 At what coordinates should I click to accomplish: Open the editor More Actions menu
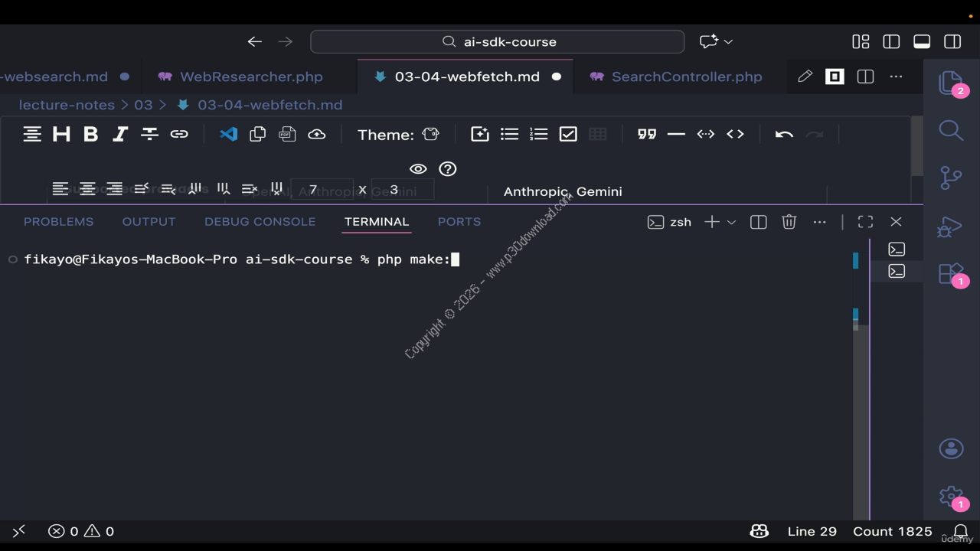896,77
